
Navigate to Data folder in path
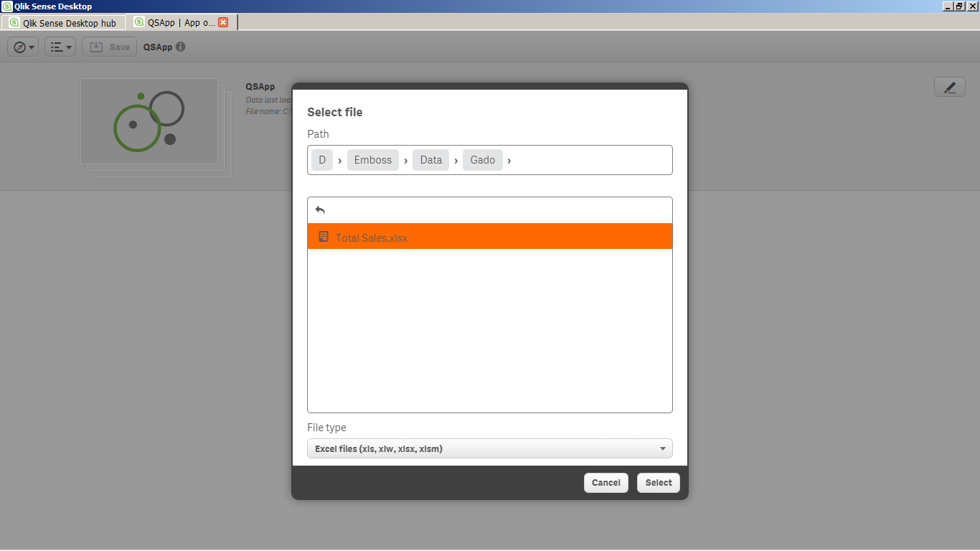(431, 160)
